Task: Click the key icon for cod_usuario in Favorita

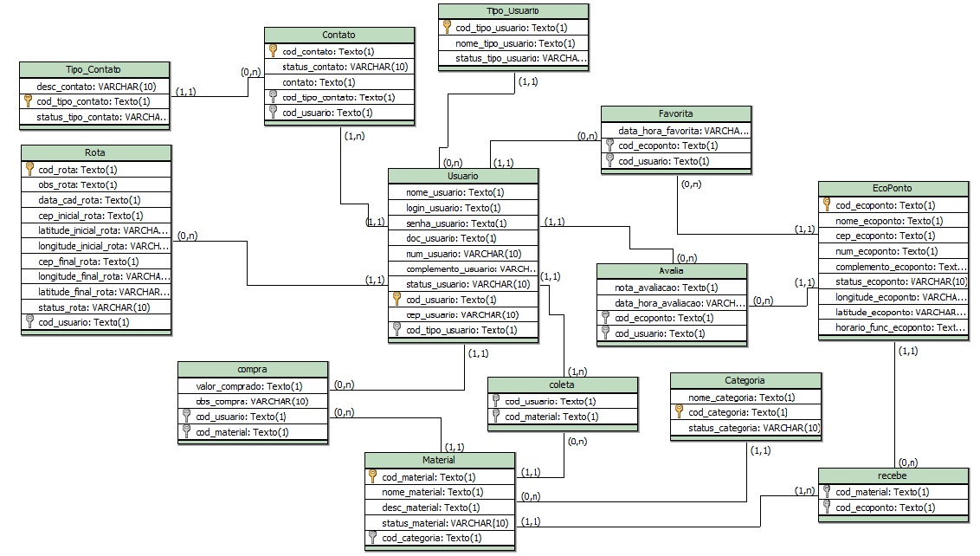Action: 610,160
